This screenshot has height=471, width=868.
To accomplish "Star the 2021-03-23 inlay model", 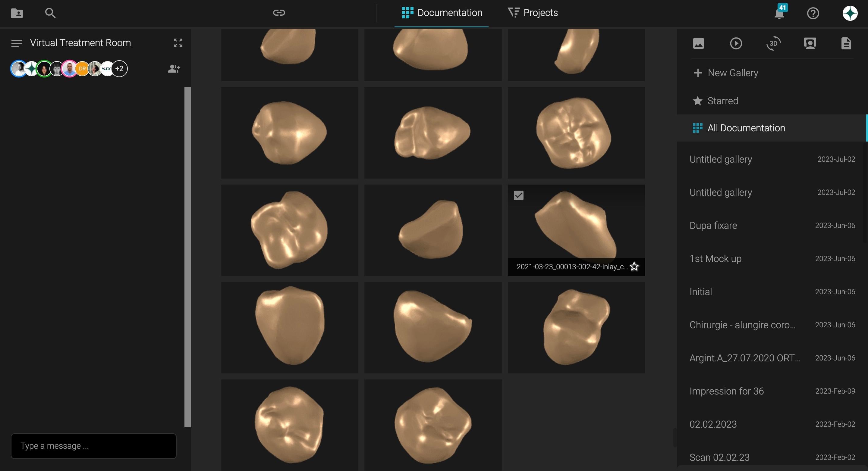I will point(634,266).
